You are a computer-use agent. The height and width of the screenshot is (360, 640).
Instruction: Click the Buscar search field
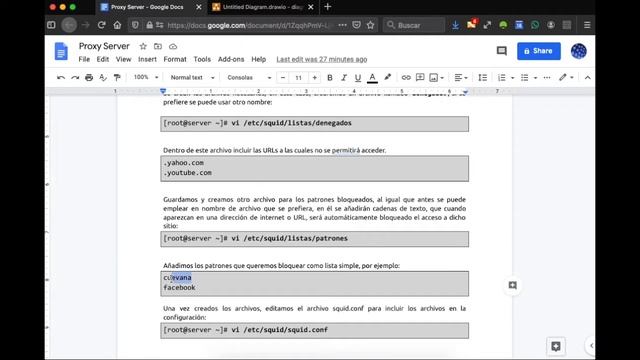(x=414, y=25)
